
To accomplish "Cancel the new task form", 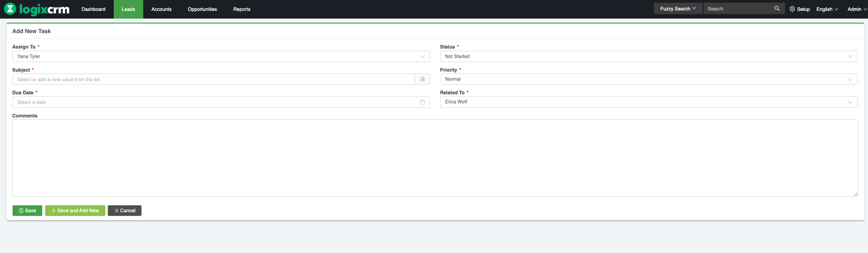I will (125, 210).
